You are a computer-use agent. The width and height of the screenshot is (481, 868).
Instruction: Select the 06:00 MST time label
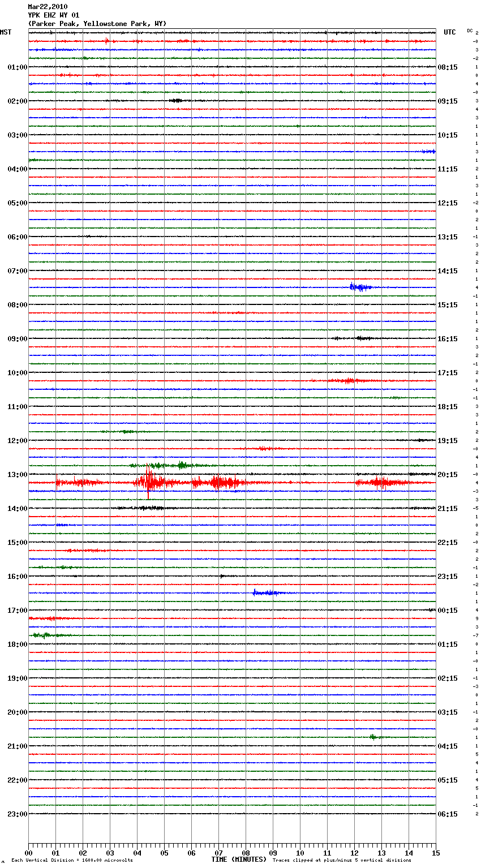coord(18,237)
